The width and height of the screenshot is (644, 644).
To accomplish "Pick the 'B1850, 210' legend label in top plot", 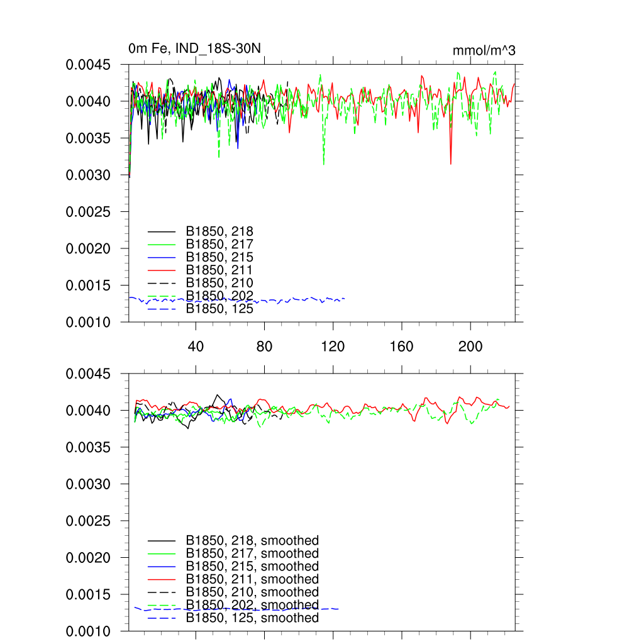I will click(x=219, y=283).
